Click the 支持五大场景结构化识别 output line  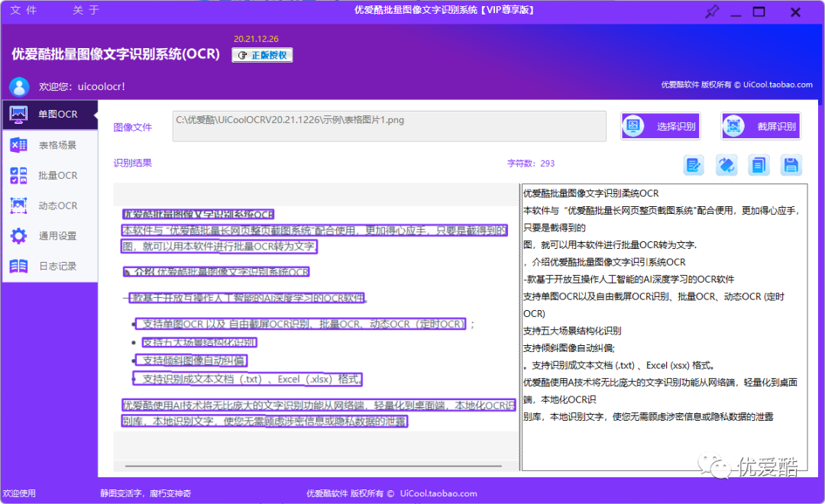pos(572,331)
